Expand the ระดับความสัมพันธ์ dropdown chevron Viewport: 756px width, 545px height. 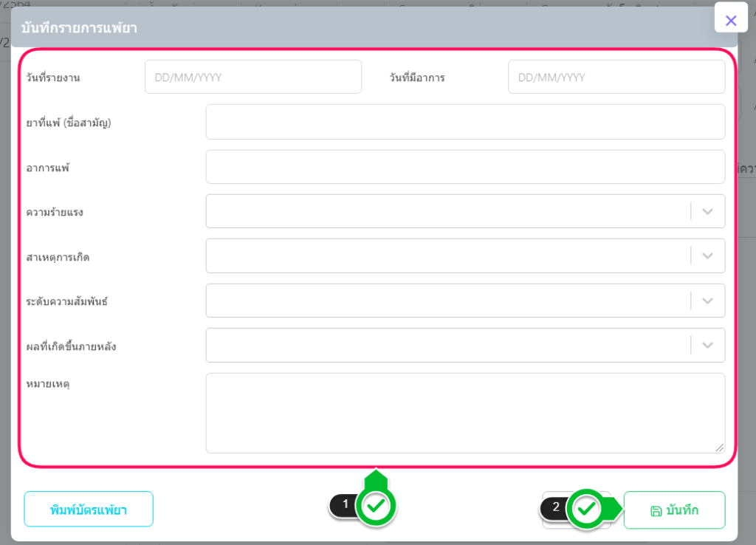(707, 301)
